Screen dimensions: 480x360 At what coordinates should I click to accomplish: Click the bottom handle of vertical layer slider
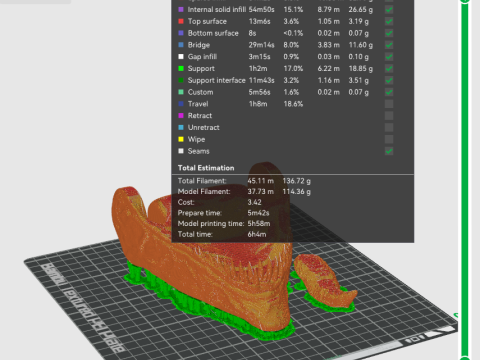click(x=465, y=358)
